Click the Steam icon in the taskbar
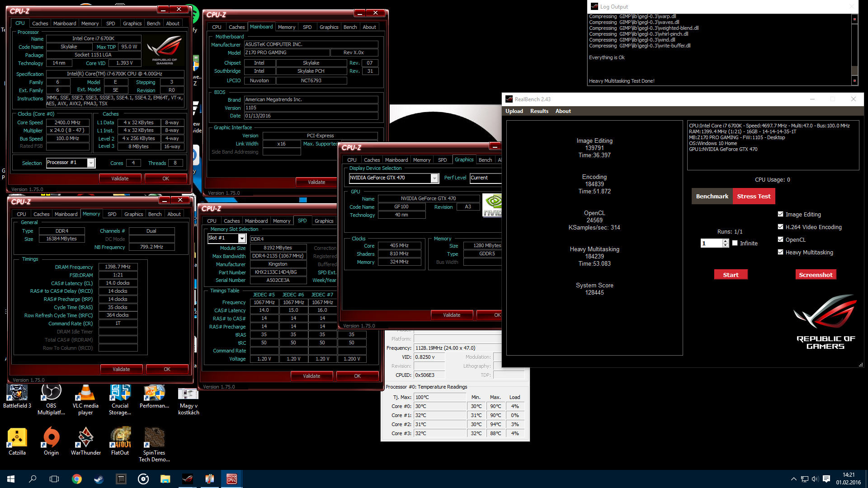The image size is (868, 488). point(99,479)
